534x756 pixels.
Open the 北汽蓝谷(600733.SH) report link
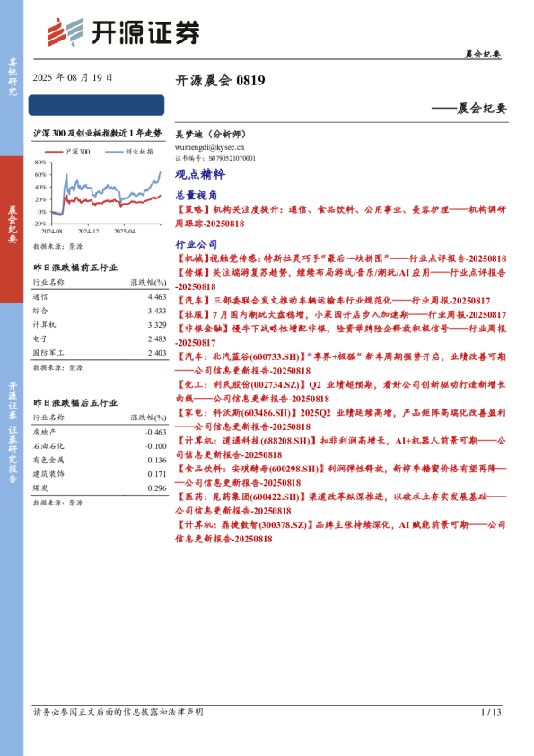point(341,364)
